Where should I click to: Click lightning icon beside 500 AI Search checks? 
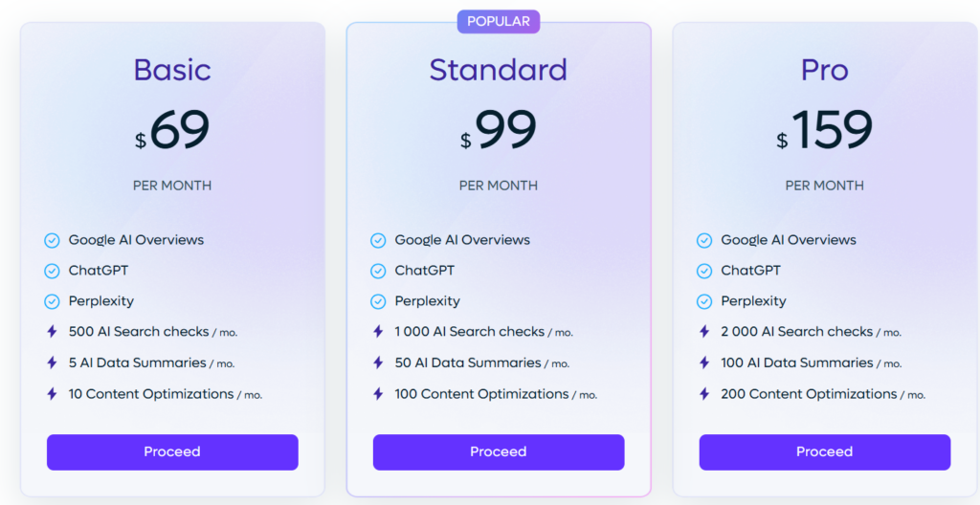pyautogui.click(x=52, y=332)
